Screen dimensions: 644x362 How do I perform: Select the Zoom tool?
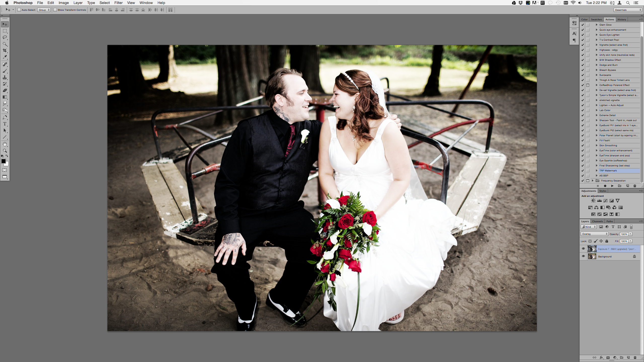point(5,151)
